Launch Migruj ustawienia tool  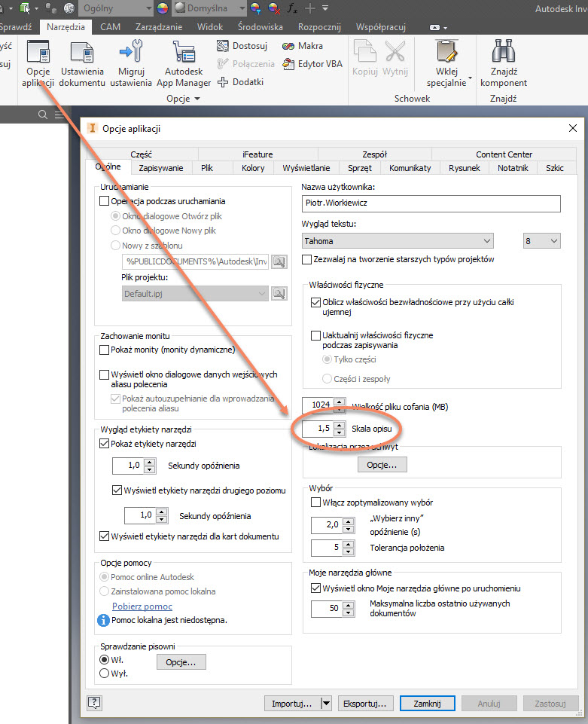click(130, 54)
